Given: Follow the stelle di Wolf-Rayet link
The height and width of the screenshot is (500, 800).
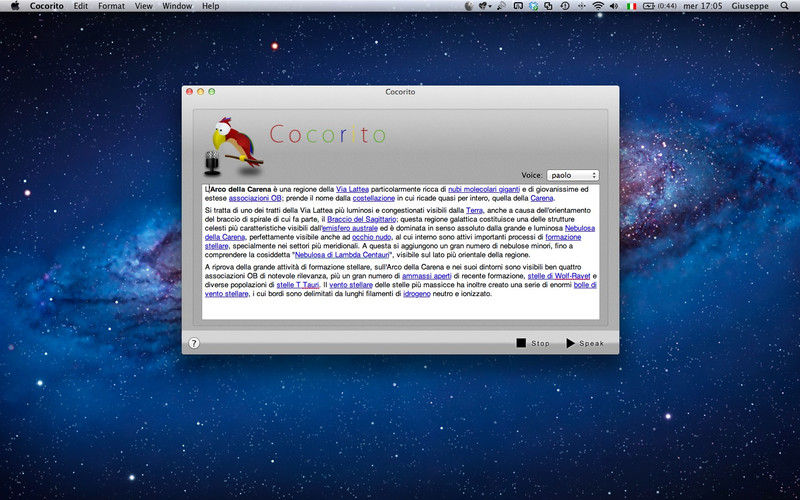Looking at the screenshot, I should coord(559,276).
